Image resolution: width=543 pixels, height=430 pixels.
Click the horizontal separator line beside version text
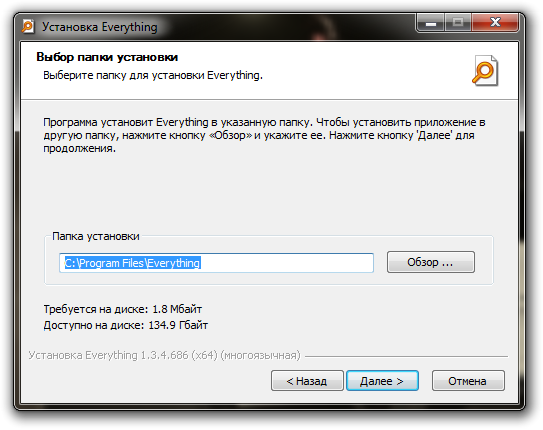[x=406, y=356]
